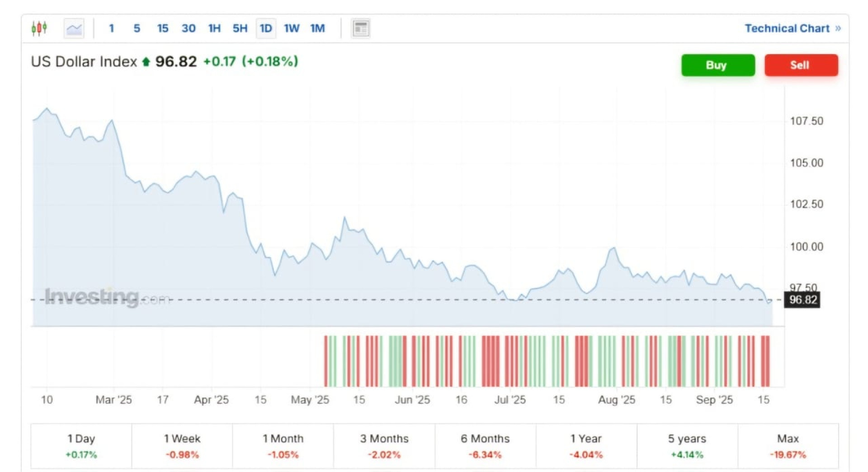Screen dimensions: 868x472
Task: Select the 5 minute interval
Action: 137,28
